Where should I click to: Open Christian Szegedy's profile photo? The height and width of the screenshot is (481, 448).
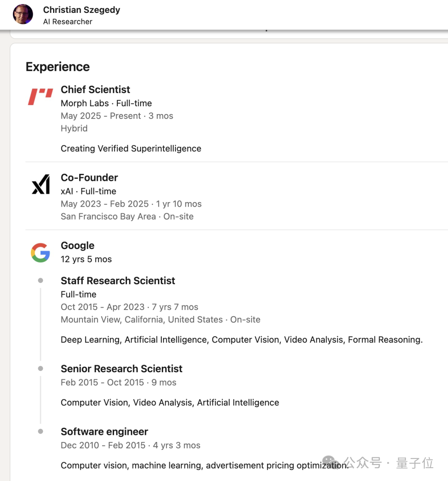point(23,14)
